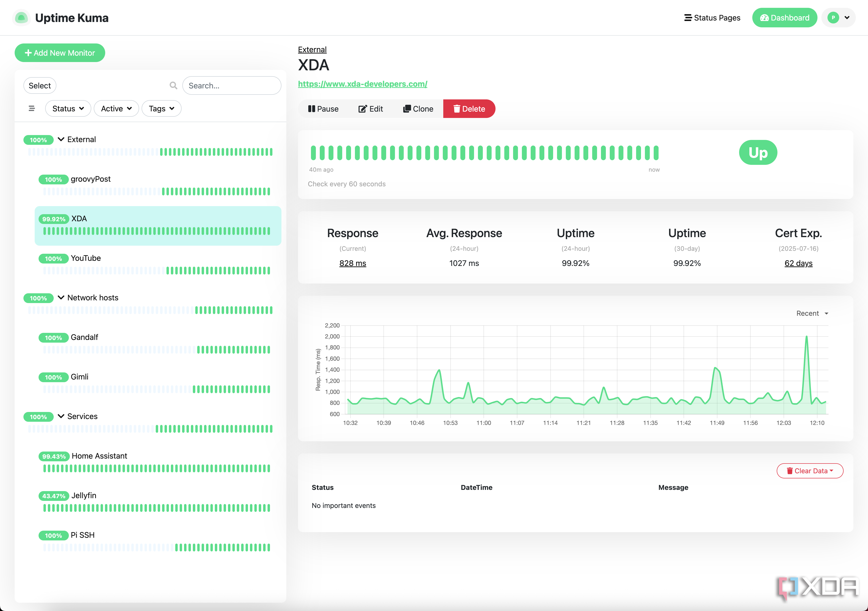Screen dimensions: 868x611
Task: Click the search magnifier icon
Action: tap(173, 85)
